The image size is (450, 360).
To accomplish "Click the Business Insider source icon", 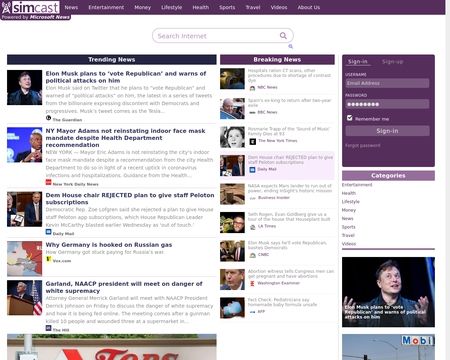I will [252, 198].
